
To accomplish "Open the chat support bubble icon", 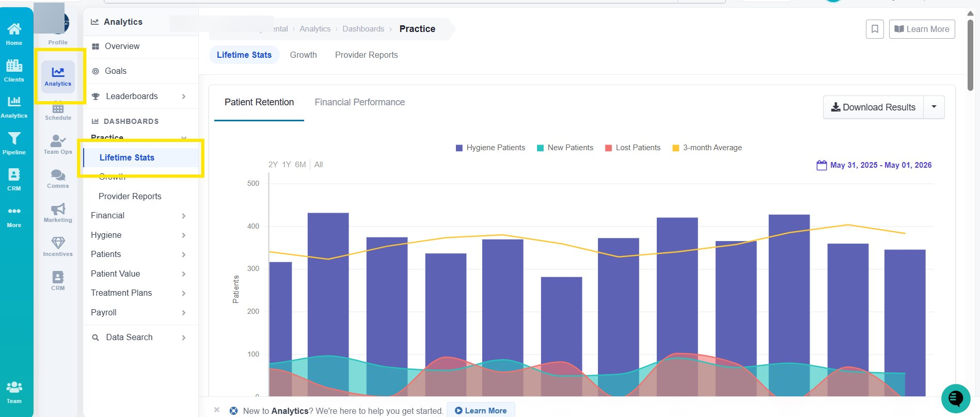I will [x=956, y=399].
